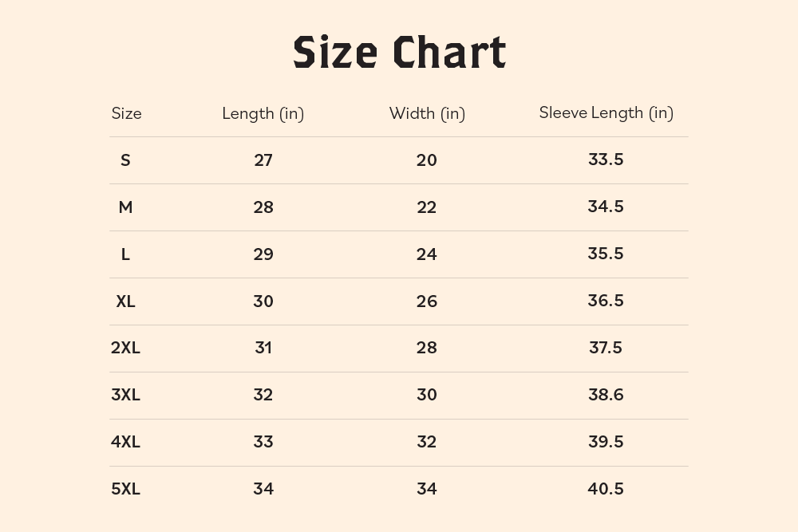Image resolution: width=798 pixels, height=532 pixels.
Task: Select the width value 22
Action: 427,207
